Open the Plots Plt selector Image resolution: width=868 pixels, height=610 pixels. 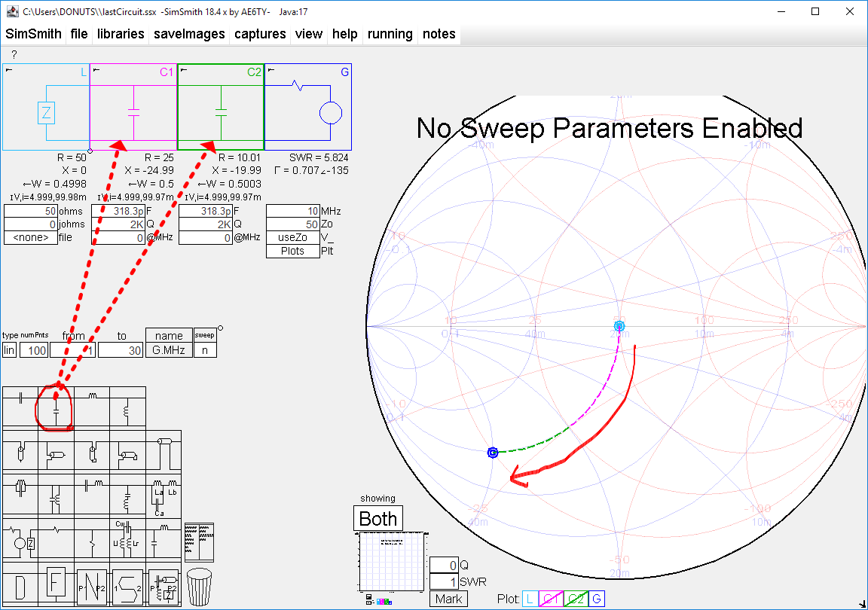coord(292,251)
